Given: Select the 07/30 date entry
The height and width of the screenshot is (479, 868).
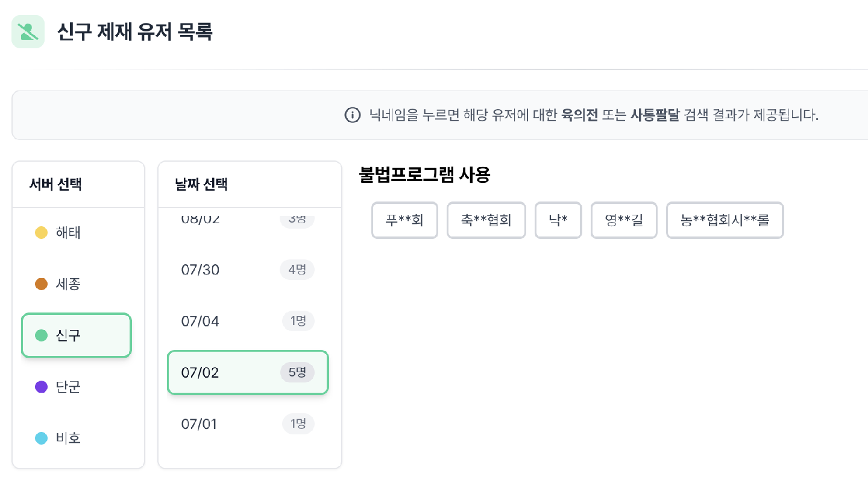Looking at the screenshot, I should (248, 270).
